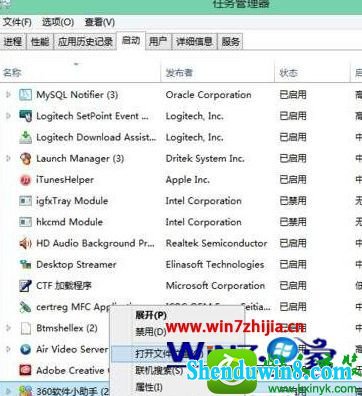Click the Logitech Download Assistant icon

coord(25,137)
